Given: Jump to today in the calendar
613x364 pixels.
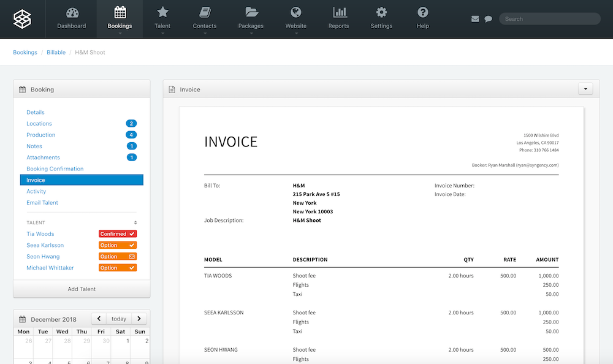Looking at the screenshot, I should (119, 319).
